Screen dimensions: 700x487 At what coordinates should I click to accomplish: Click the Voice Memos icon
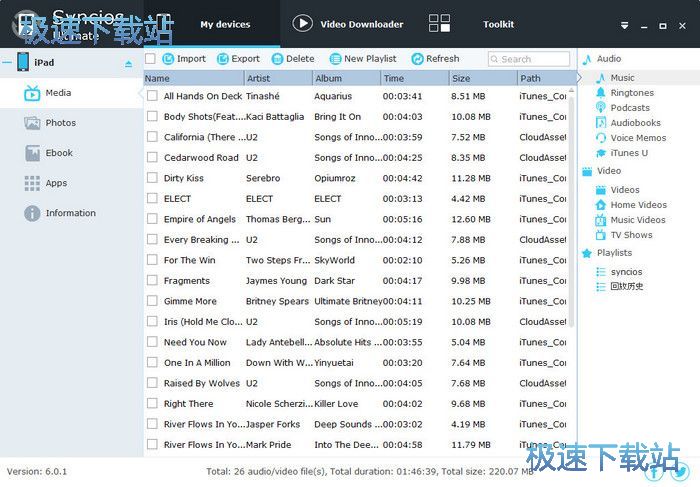click(x=601, y=138)
